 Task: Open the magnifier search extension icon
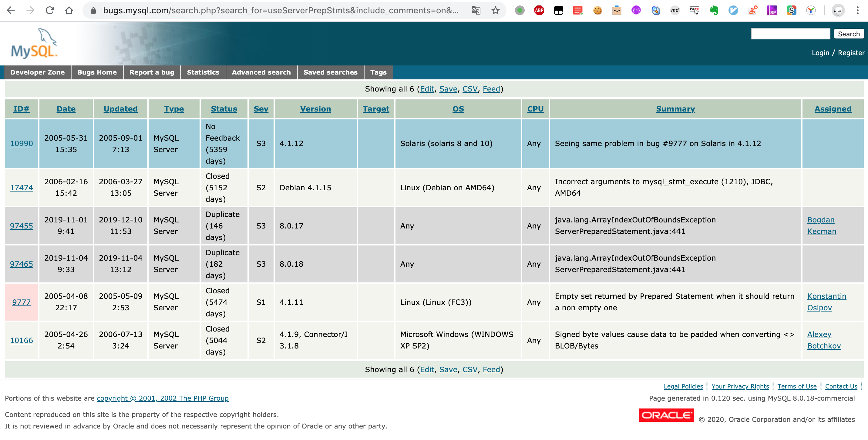(656, 10)
